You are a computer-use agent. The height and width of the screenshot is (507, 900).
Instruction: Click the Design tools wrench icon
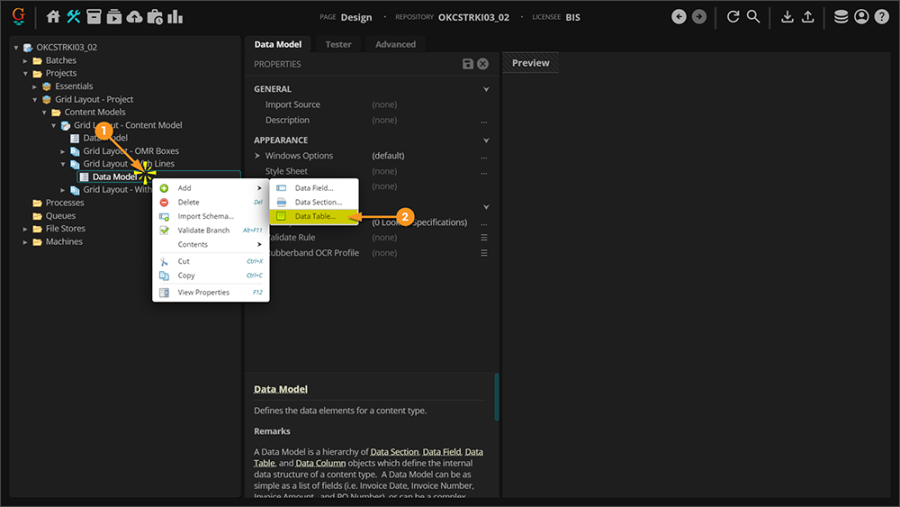coord(74,17)
